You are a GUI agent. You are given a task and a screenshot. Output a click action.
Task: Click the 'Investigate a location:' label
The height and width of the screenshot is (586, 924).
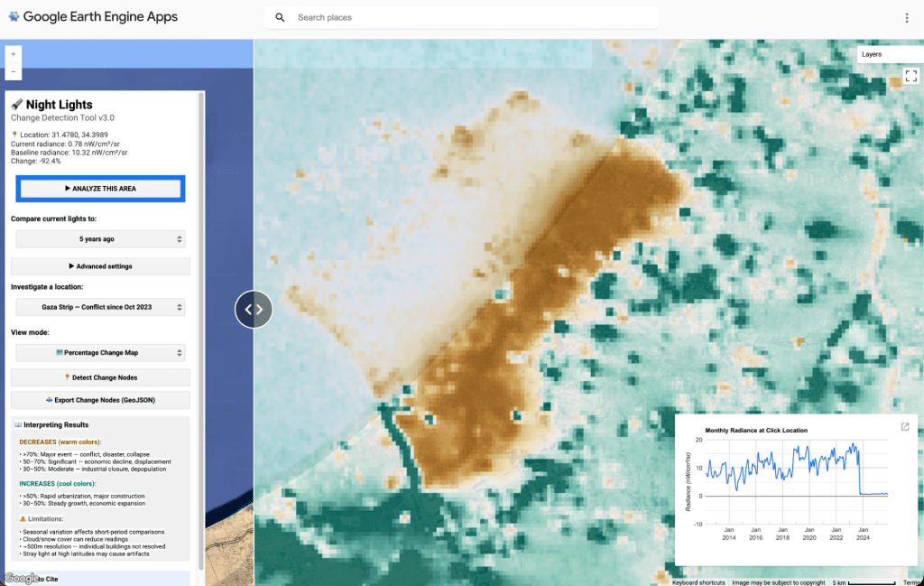[x=47, y=287]
